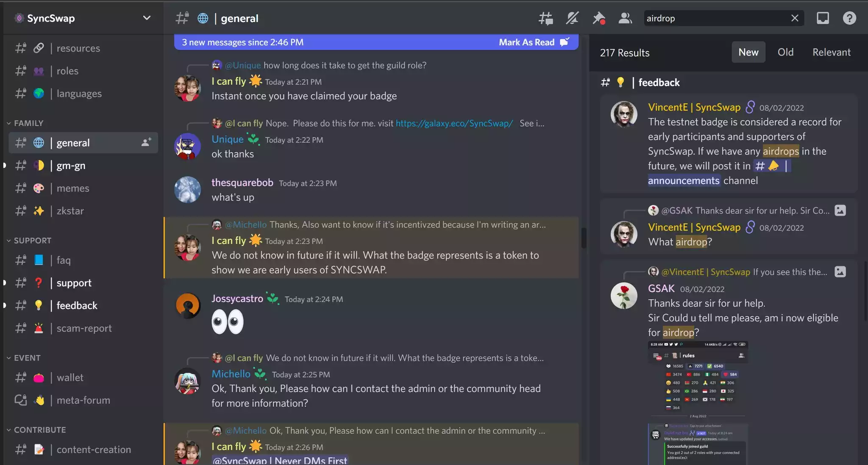Viewport: 868px width, 465px height.
Task: Open the scam-report channel
Action: pyautogui.click(x=84, y=328)
